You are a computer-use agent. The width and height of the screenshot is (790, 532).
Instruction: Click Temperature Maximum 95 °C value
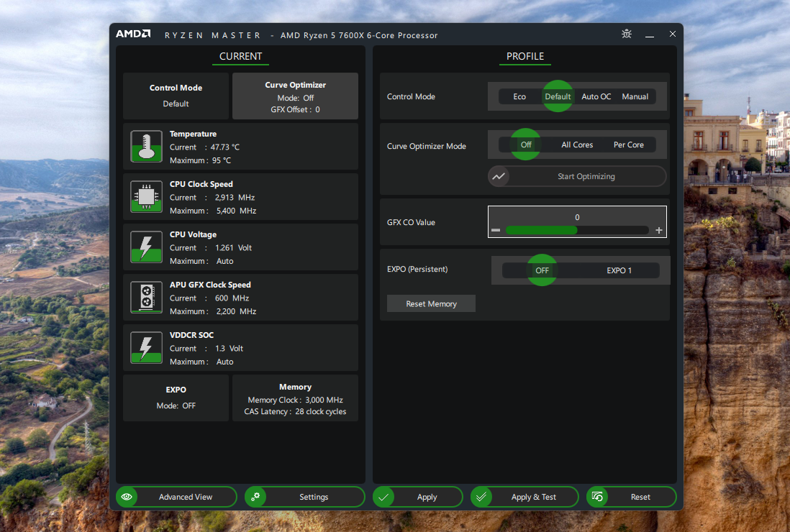222,160
